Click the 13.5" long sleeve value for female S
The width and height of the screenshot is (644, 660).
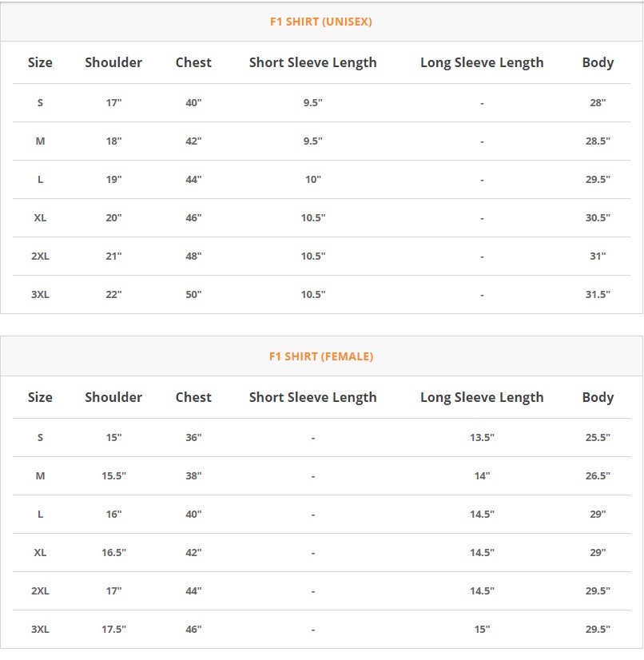coord(482,437)
